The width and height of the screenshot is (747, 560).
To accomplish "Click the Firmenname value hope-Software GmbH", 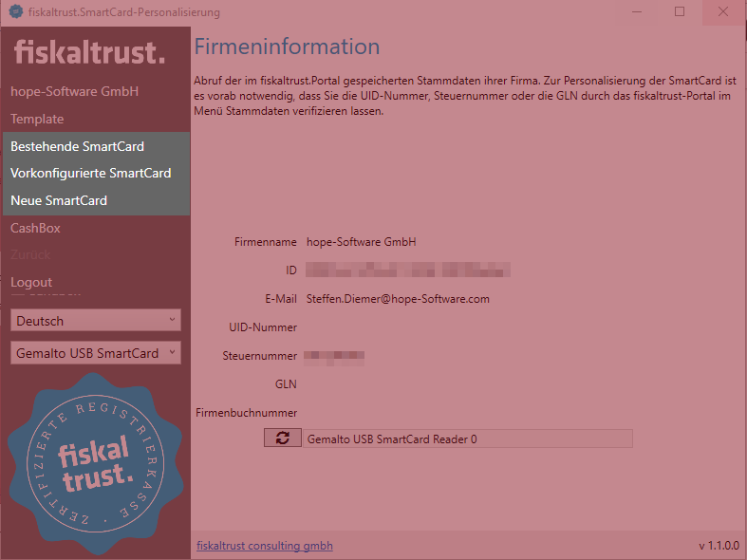I will (361, 242).
